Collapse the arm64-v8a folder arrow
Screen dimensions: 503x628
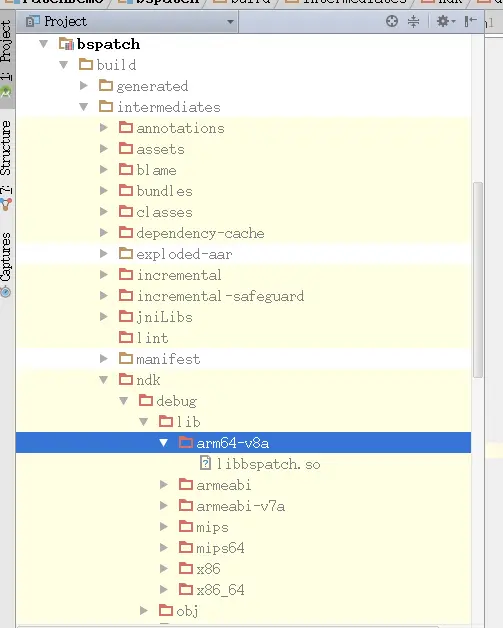(164, 443)
